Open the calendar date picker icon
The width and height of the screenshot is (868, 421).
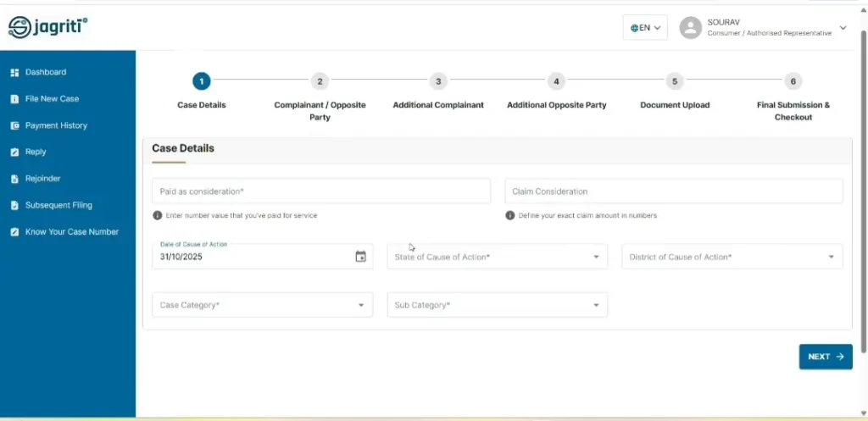360,257
